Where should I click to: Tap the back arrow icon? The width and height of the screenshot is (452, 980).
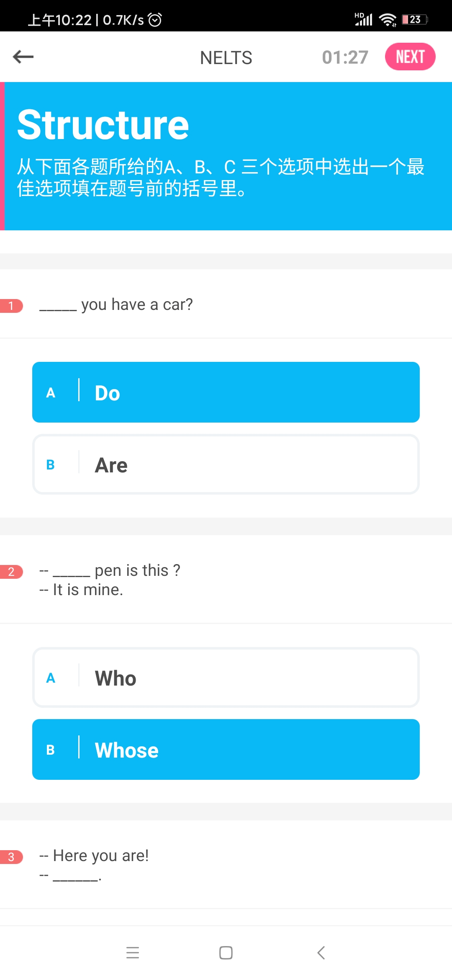tap(23, 57)
